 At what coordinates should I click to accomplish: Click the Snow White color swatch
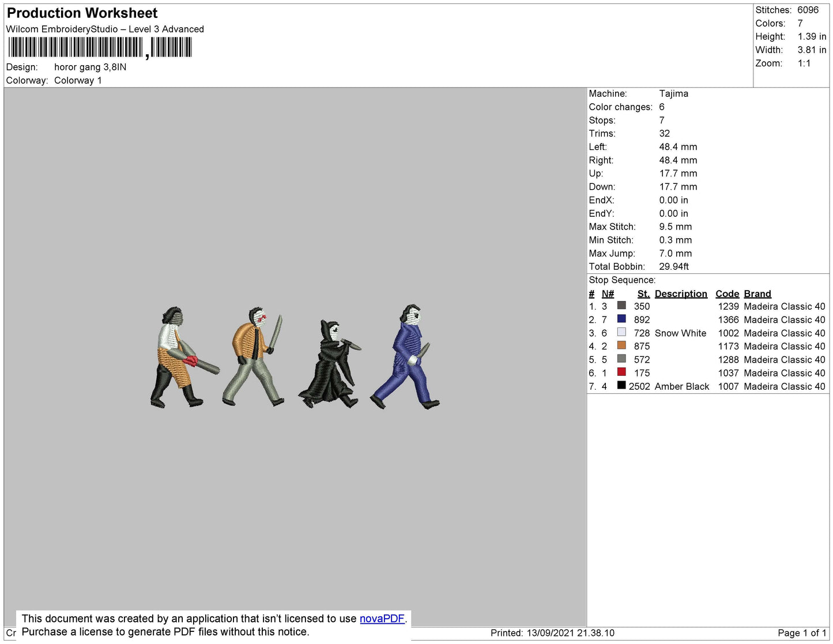tap(621, 332)
